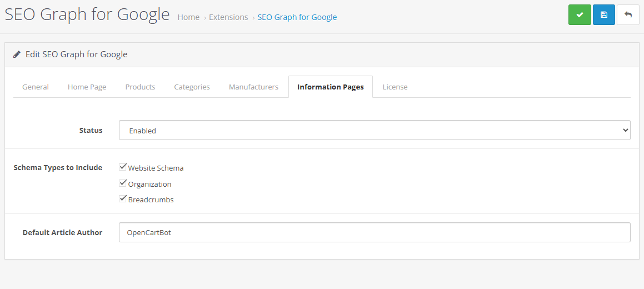Switch to the General tab
The height and width of the screenshot is (289, 644).
click(36, 87)
